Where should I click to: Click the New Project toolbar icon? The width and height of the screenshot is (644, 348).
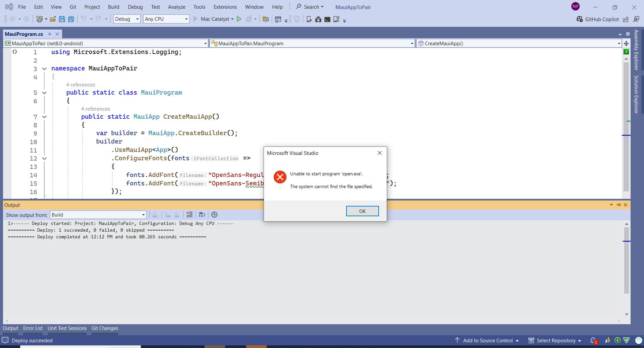tap(40, 19)
